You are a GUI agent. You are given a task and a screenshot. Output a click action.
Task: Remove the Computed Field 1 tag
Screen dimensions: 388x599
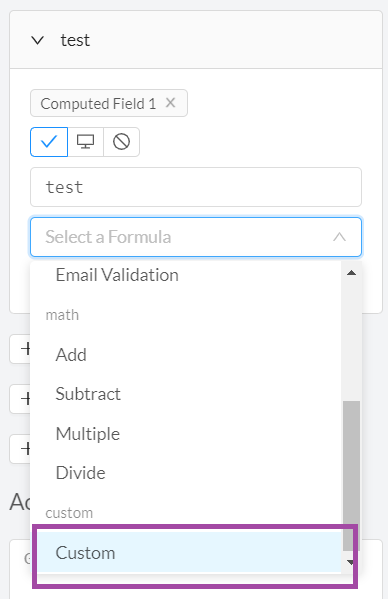point(170,102)
